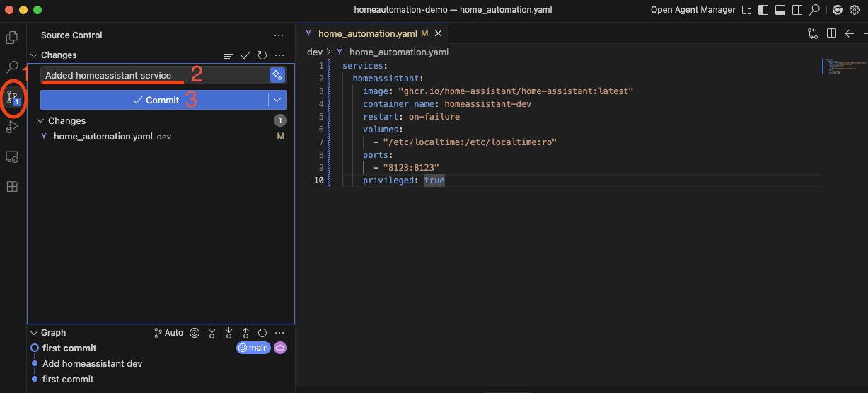Click the container_name homeassistant-dev line

(447, 104)
